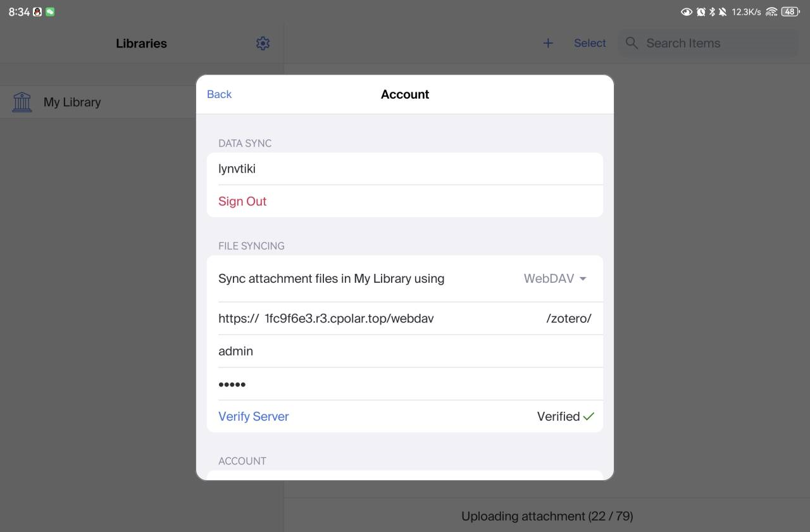
Task: Tap the Wi-Fi icon in status bar
Action: (x=771, y=11)
